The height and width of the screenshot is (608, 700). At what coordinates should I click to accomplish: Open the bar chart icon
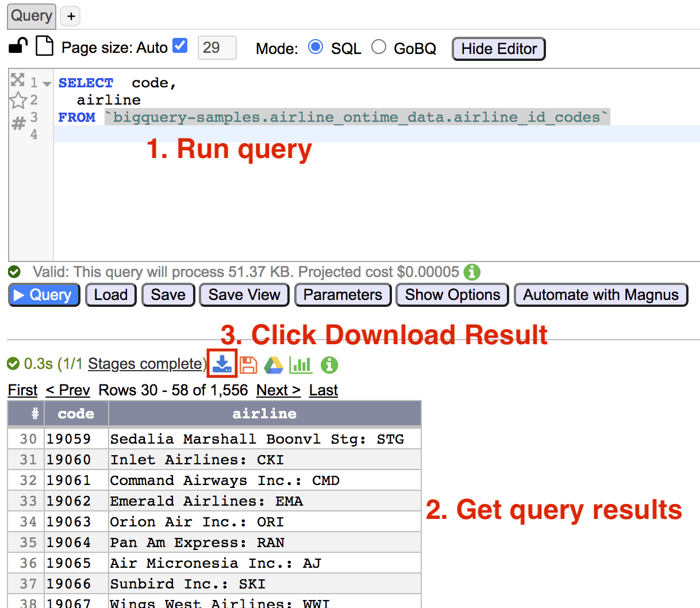point(301,365)
